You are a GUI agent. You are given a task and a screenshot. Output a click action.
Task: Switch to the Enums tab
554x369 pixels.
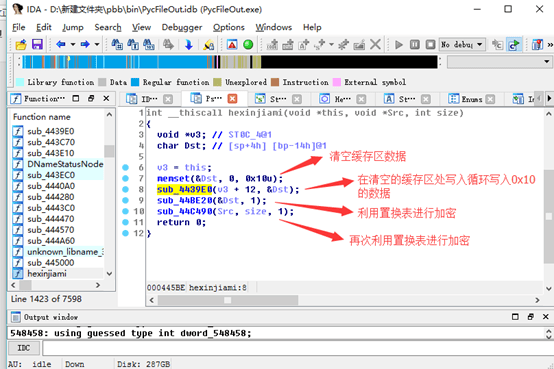471,99
